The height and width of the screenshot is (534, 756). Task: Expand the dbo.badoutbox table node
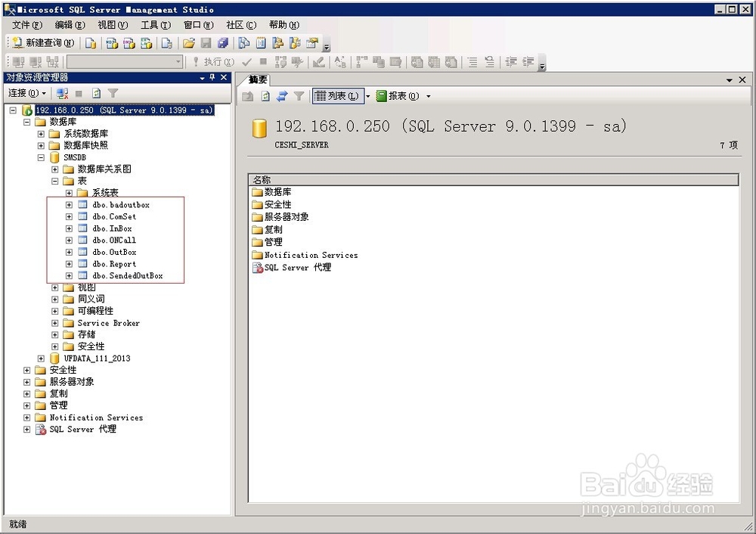pyautogui.click(x=69, y=204)
